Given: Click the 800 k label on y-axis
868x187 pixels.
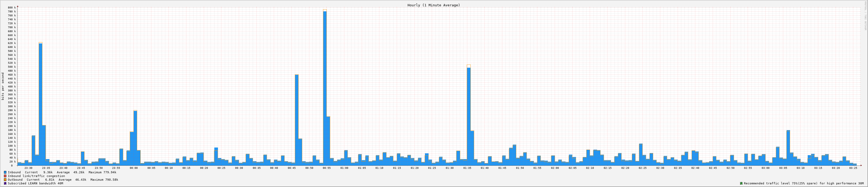Looking at the screenshot, I should click(12, 7).
